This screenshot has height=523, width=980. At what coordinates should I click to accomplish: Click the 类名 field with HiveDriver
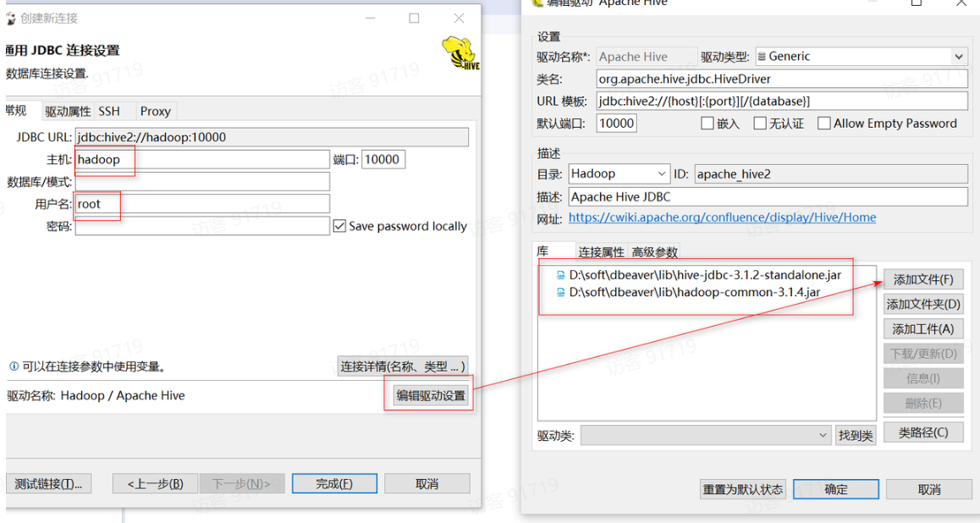click(x=782, y=79)
